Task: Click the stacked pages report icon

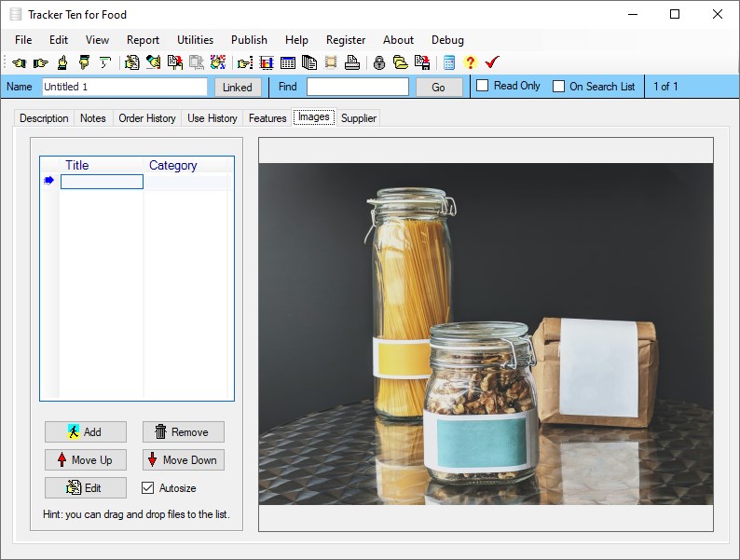Action: click(x=309, y=62)
